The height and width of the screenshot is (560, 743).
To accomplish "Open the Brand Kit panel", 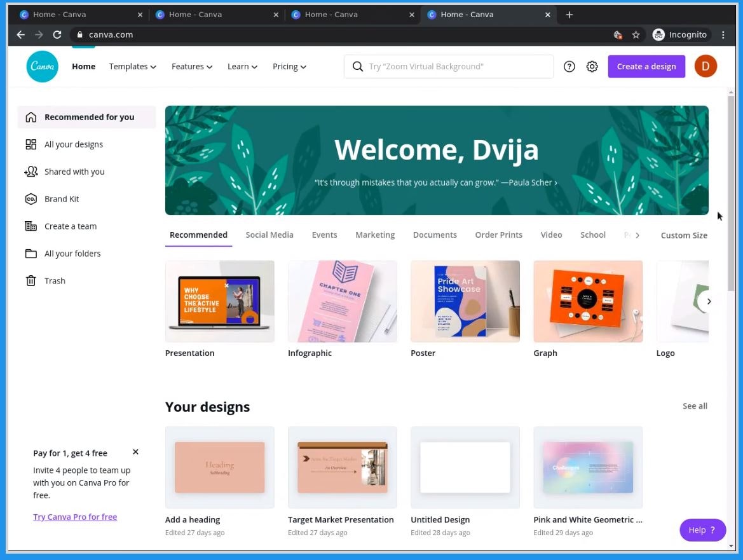I will pyautogui.click(x=31, y=199).
